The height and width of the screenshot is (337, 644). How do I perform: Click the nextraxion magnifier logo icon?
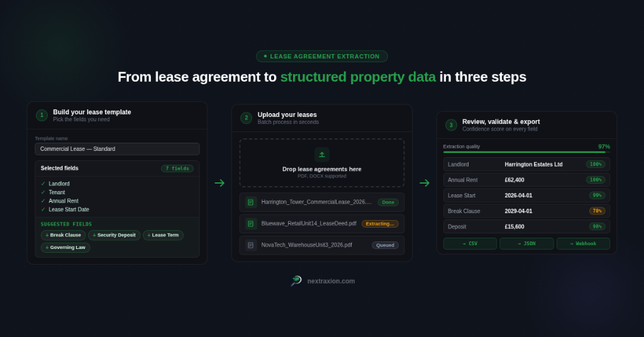(296, 281)
